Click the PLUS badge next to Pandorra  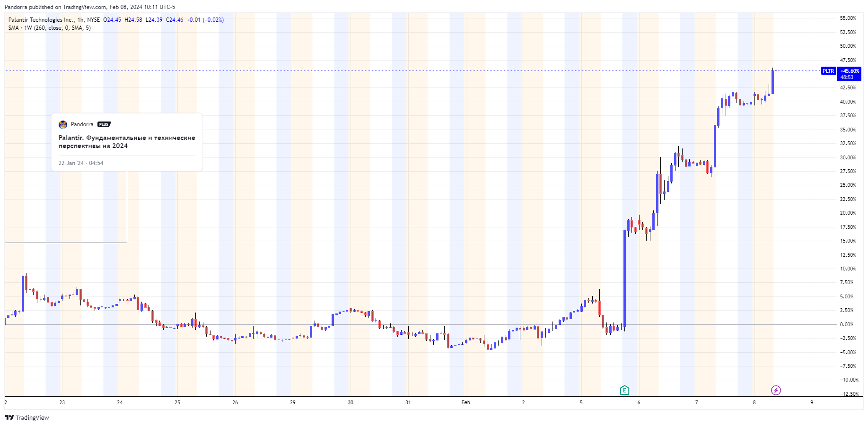click(104, 124)
